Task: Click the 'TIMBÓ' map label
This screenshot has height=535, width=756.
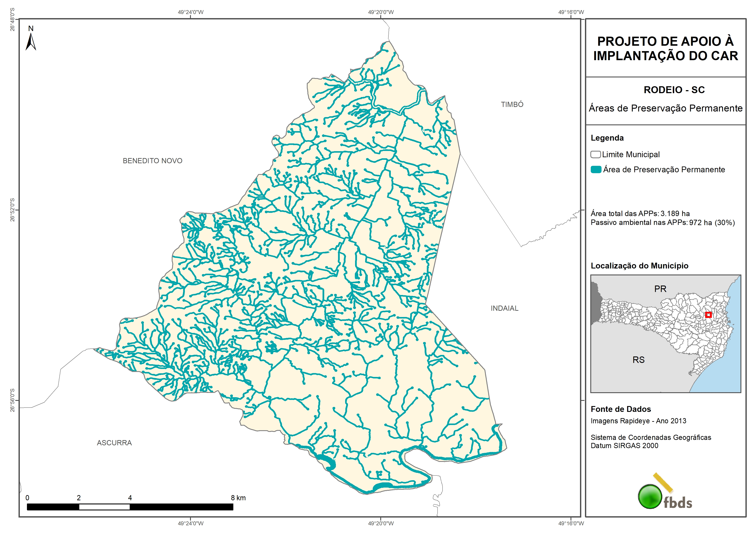Action: click(x=512, y=104)
